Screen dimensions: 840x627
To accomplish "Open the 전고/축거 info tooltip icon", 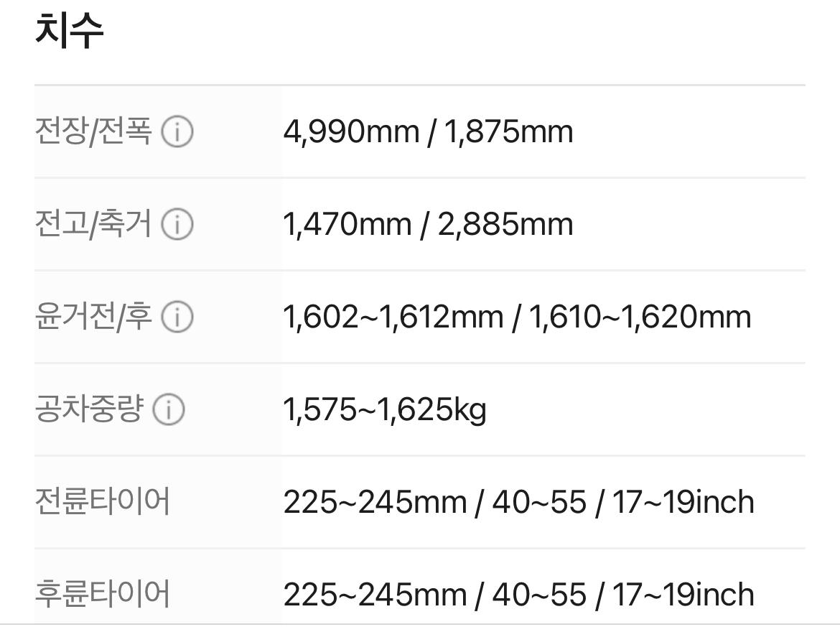I will coord(177,225).
